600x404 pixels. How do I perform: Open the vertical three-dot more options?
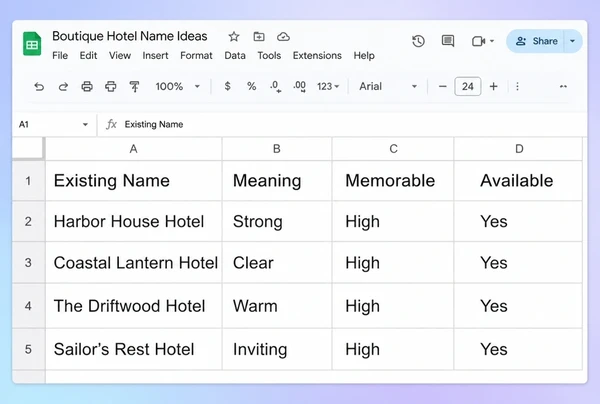tap(517, 86)
